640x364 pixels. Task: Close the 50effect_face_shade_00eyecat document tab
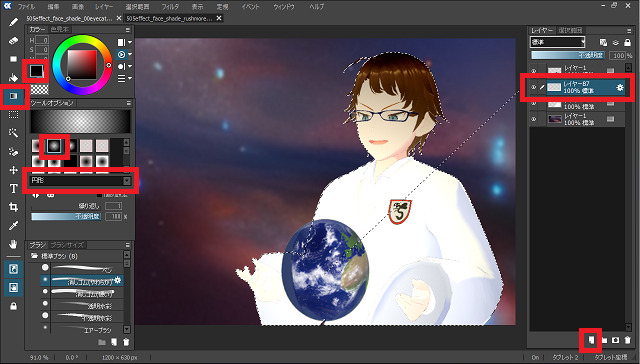click(x=119, y=18)
